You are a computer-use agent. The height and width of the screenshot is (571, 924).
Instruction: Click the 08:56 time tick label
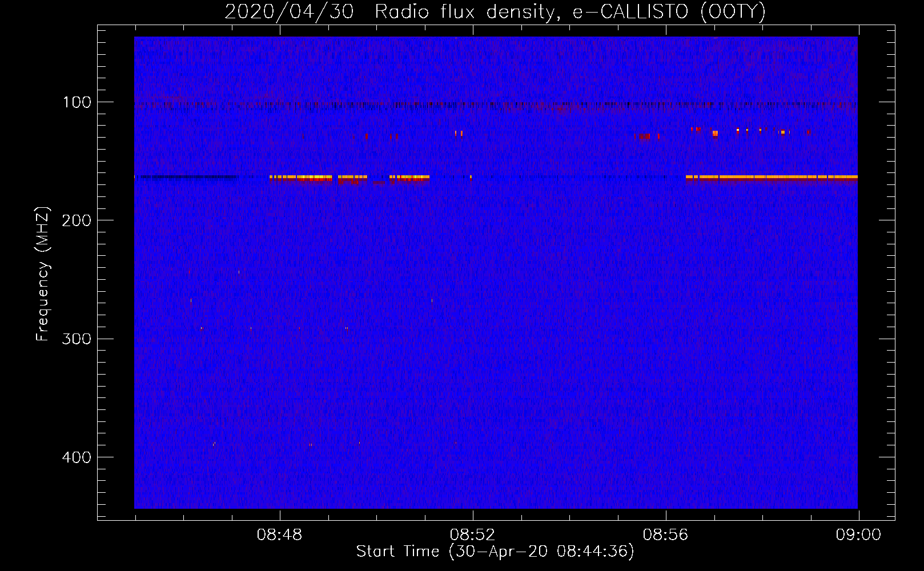[x=665, y=535]
